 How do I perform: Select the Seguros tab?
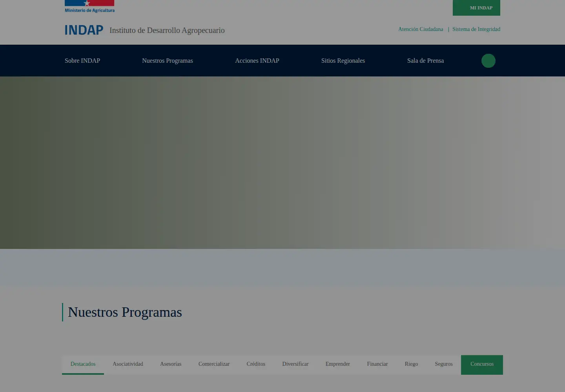(x=444, y=365)
